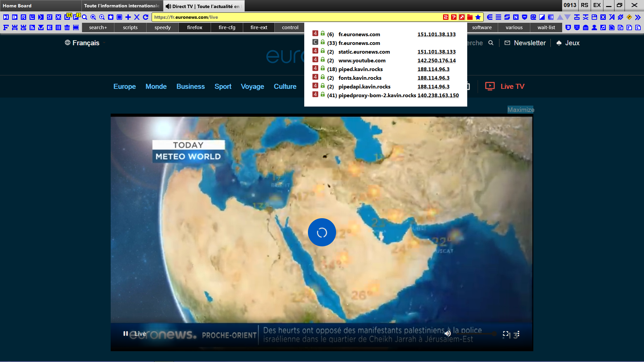Mute the video player audio
Screen dimensions: 644x362
point(448,333)
